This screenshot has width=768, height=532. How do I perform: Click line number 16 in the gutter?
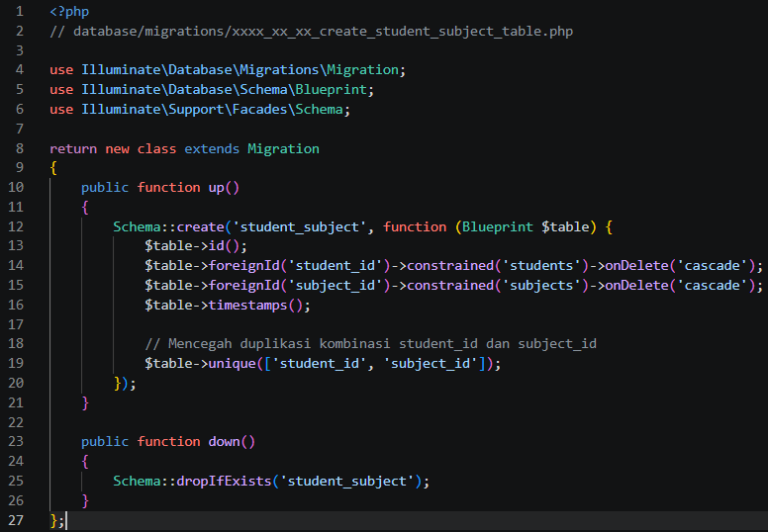[16, 306]
